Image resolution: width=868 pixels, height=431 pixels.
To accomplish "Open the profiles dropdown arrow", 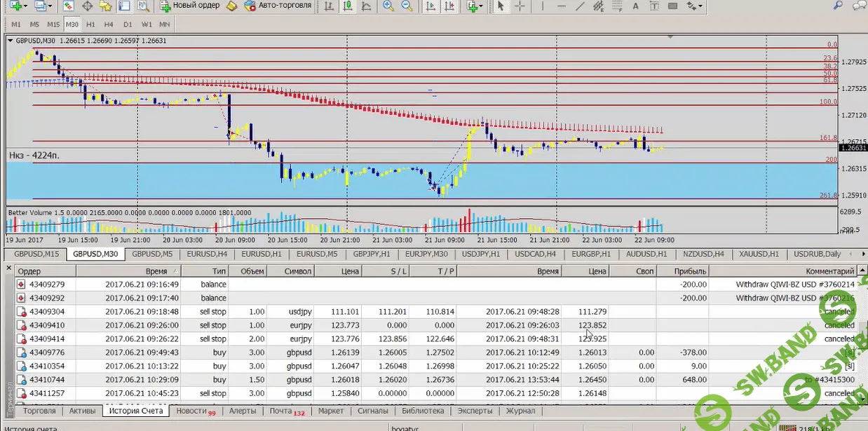I will [50, 6].
